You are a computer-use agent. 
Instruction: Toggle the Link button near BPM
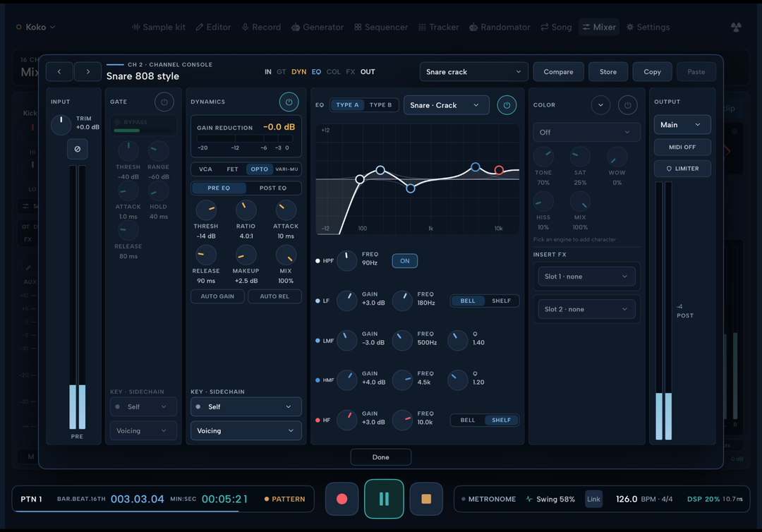pos(593,499)
